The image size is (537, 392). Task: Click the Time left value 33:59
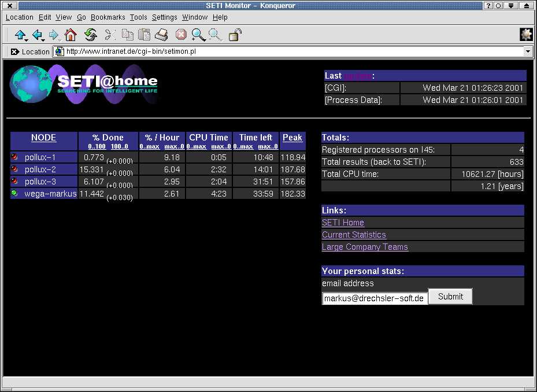pyautogui.click(x=263, y=194)
